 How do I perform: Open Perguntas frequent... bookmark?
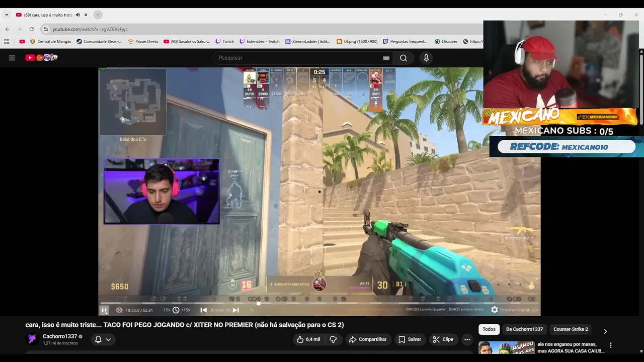coord(405,42)
